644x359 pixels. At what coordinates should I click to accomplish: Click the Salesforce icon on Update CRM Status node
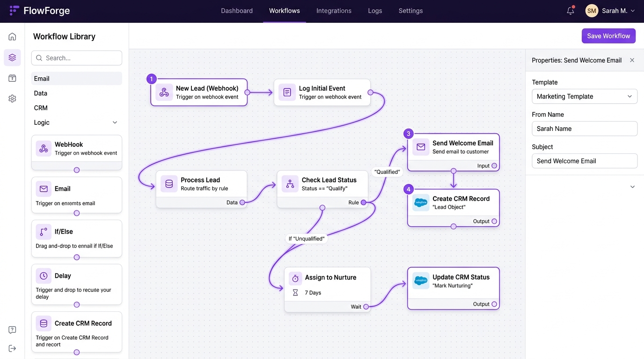click(x=421, y=281)
